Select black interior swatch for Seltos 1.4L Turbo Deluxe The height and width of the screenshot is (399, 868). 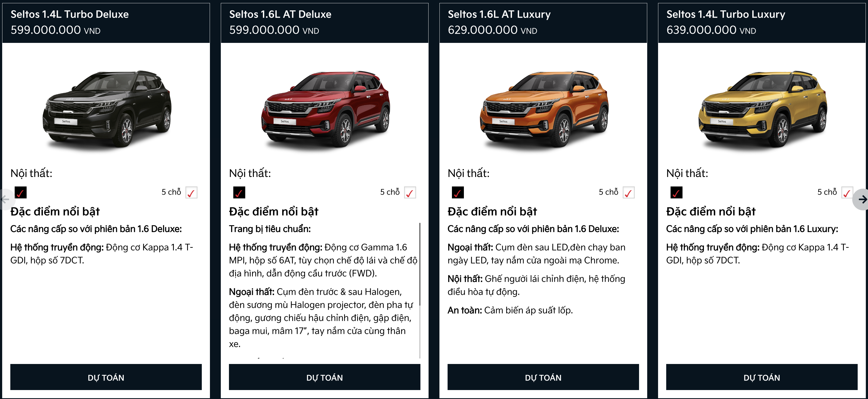(x=21, y=193)
